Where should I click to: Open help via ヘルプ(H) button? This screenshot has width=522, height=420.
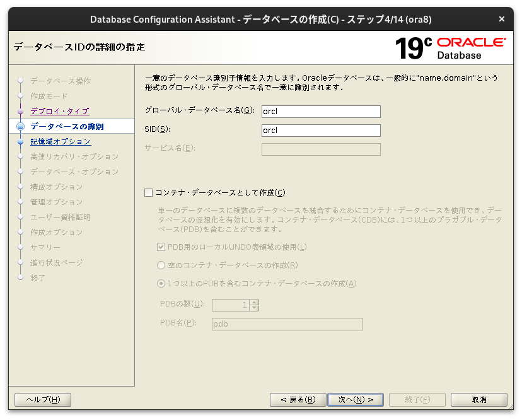point(42,399)
